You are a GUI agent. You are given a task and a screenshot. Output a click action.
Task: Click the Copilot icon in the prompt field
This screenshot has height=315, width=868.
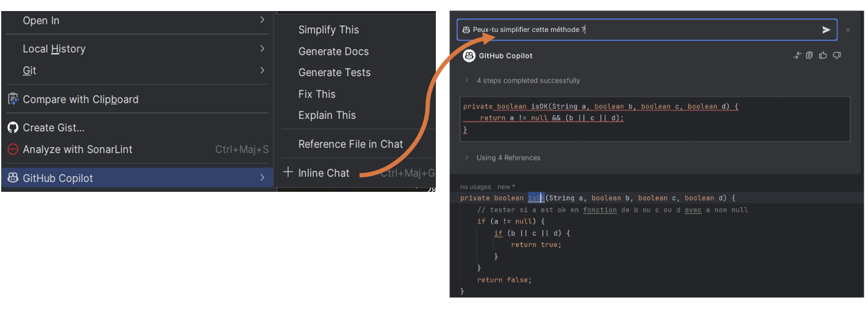click(x=466, y=30)
